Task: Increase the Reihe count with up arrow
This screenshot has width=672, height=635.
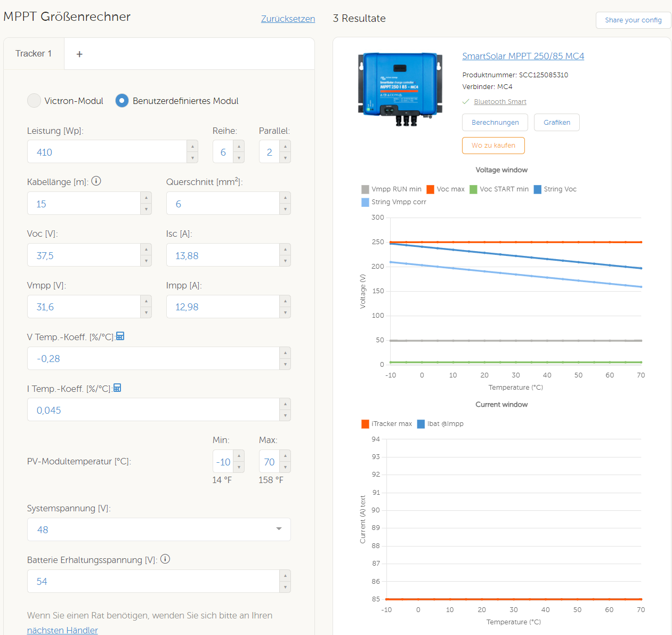Action: 239,146
